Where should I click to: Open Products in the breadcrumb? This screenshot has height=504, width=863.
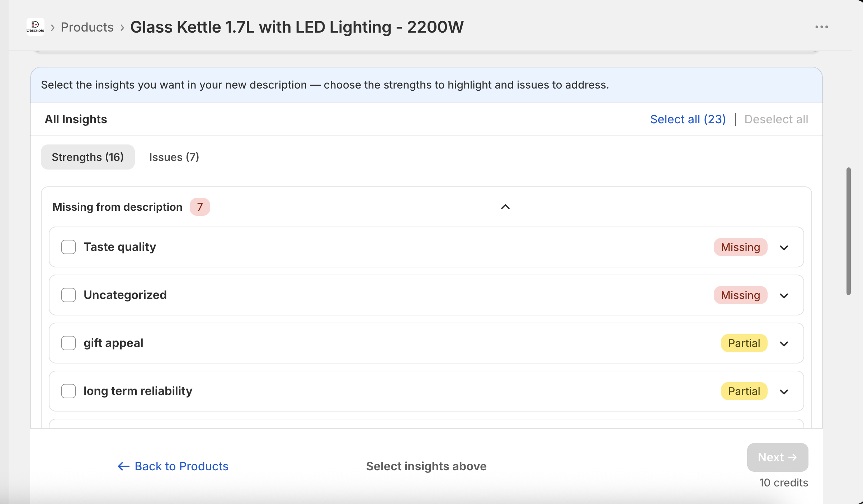[x=87, y=27]
